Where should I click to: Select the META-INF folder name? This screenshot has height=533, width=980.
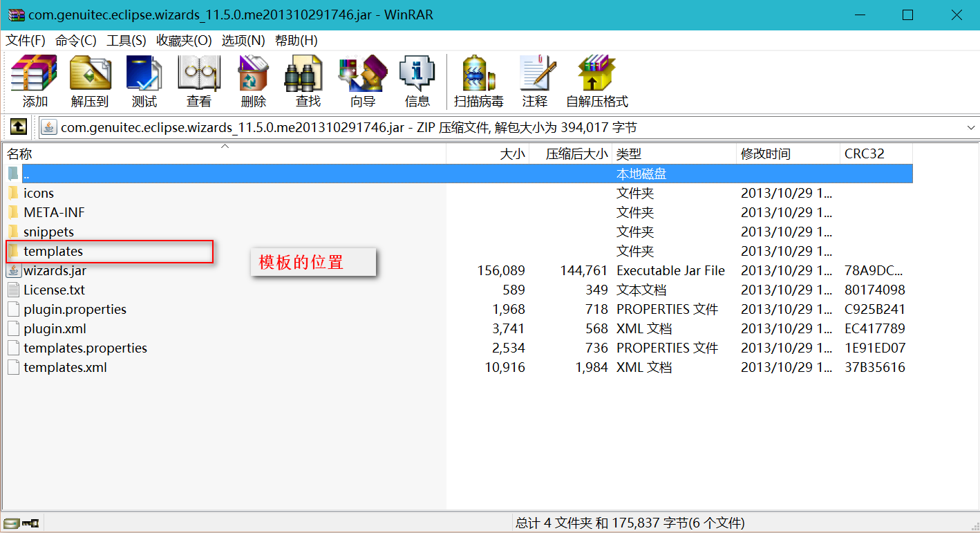coord(54,212)
